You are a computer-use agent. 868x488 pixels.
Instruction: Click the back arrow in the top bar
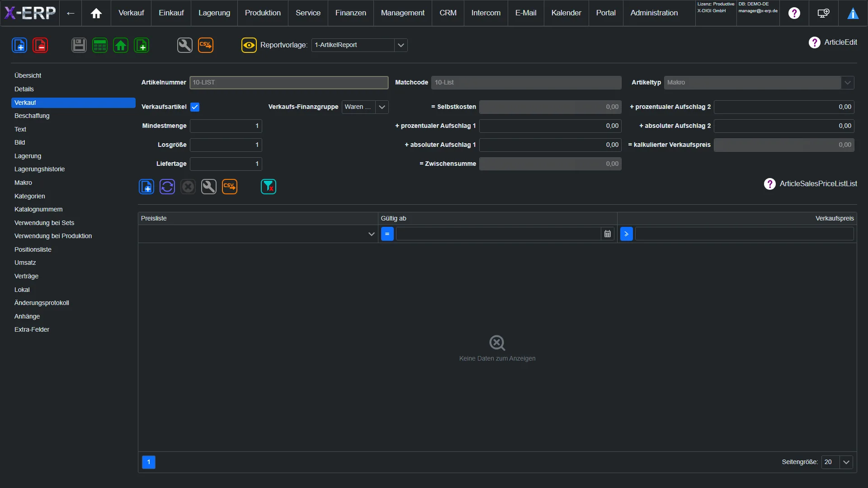[x=71, y=13]
